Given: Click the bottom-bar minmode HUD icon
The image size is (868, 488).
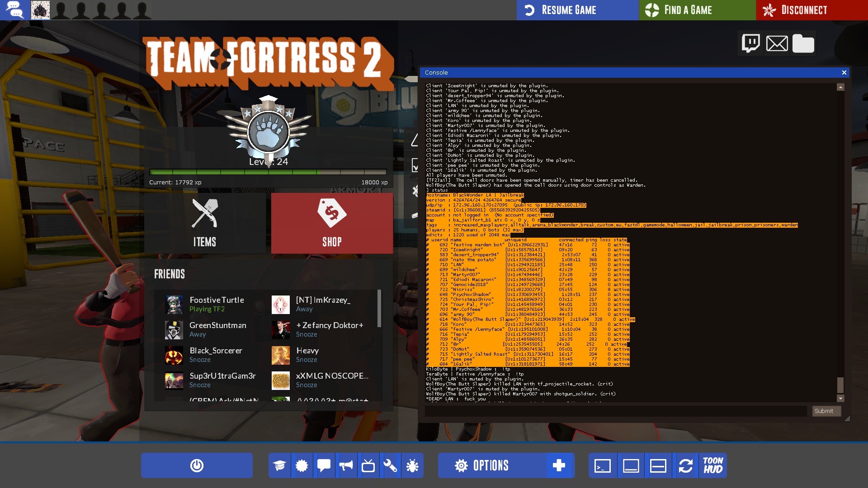Looking at the screenshot, I should (631, 465).
